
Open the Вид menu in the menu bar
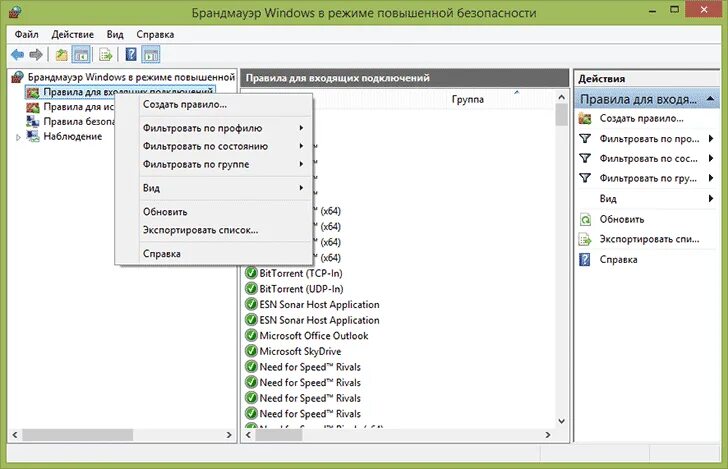[115, 34]
